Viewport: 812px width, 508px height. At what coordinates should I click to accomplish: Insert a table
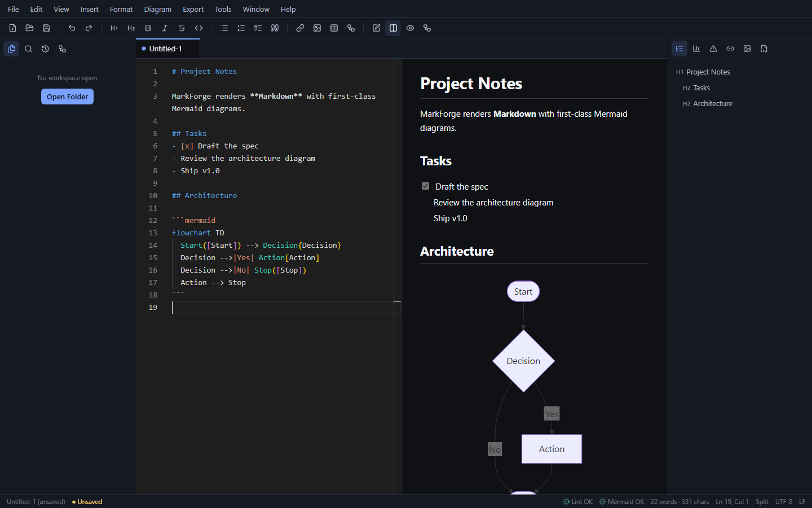coord(334,28)
